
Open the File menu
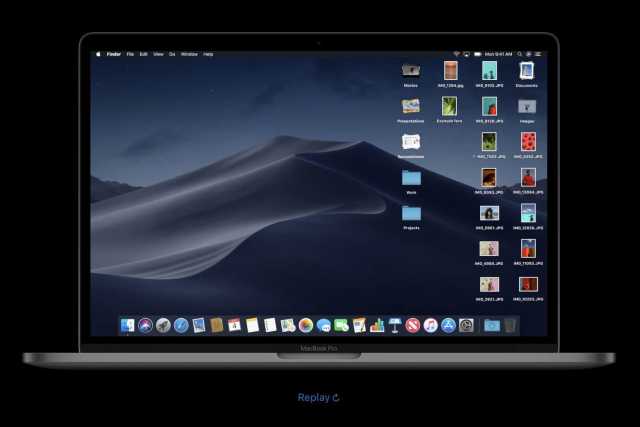[x=130, y=54]
